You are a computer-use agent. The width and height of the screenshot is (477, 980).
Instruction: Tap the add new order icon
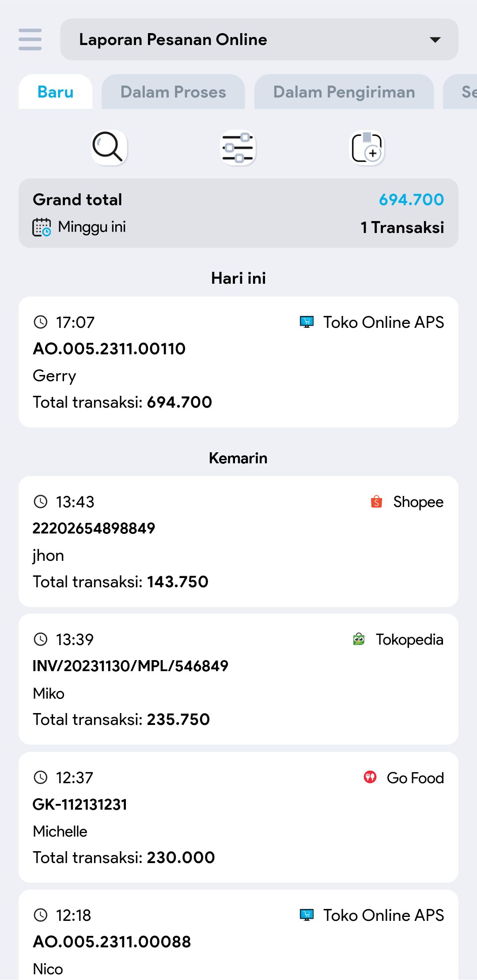point(367,147)
